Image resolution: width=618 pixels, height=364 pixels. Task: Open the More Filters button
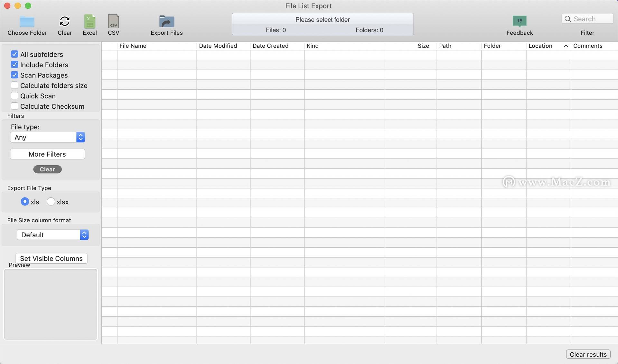(x=47, y=154)
